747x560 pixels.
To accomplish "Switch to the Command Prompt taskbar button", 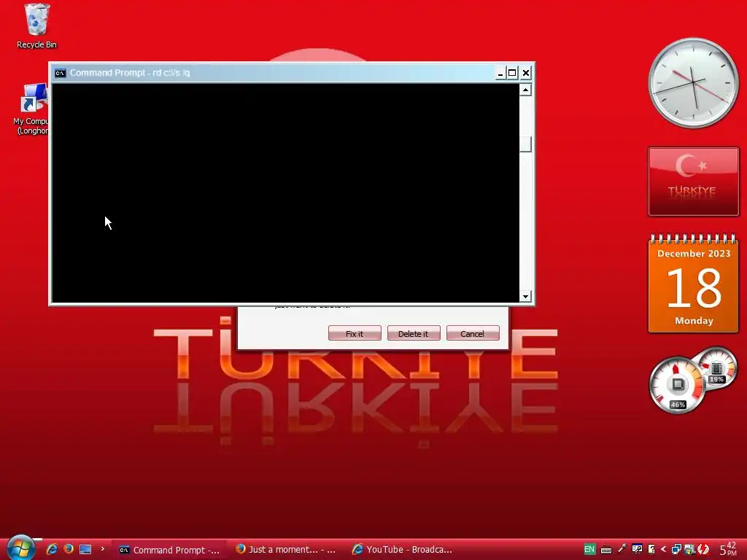I will [169, 550].
